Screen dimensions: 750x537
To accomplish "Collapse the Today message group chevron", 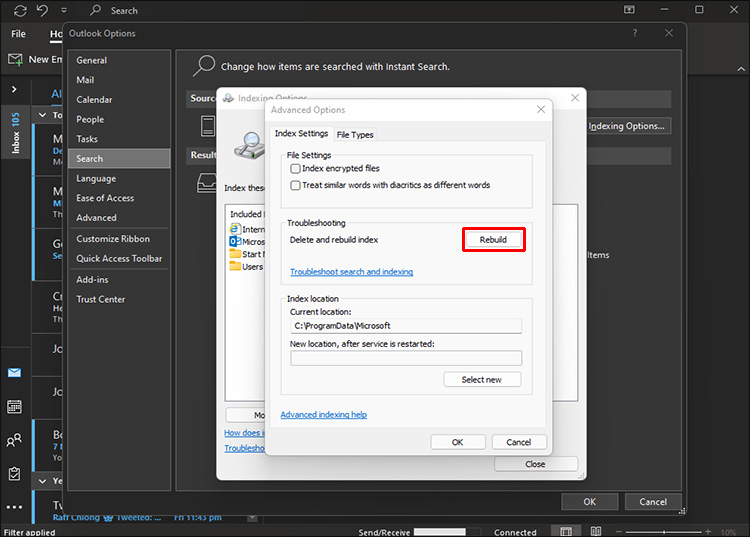I will click(42, 115).
